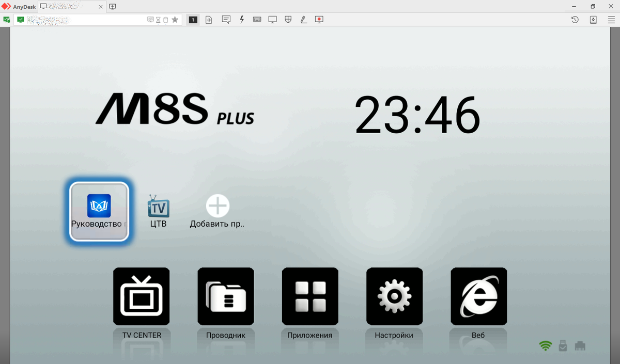Open file transfer via the file-arrow icon
Viewport: 620px width, 364px height.
pos(208,19)
